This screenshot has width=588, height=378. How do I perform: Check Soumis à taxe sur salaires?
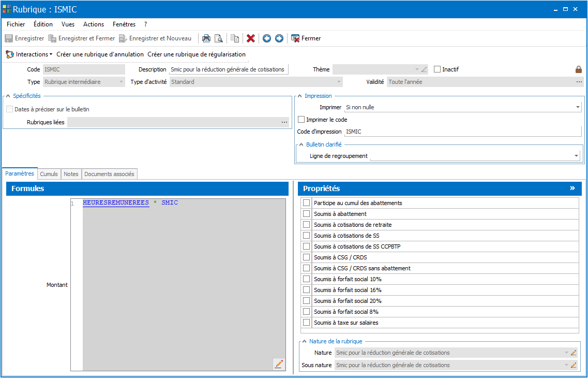pos(306,323)
